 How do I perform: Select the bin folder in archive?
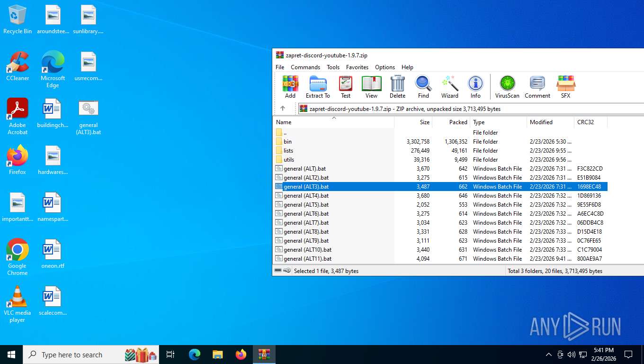(x=440, y=142)
